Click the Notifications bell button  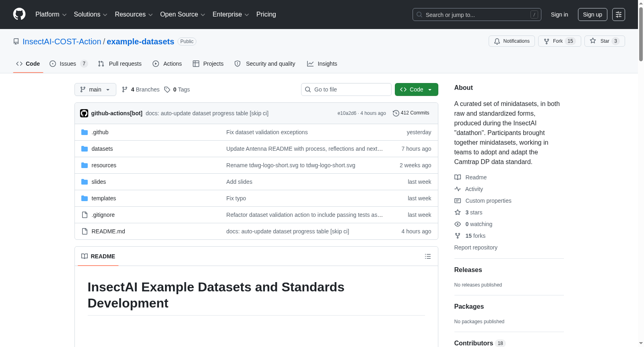tap(512, 41)
